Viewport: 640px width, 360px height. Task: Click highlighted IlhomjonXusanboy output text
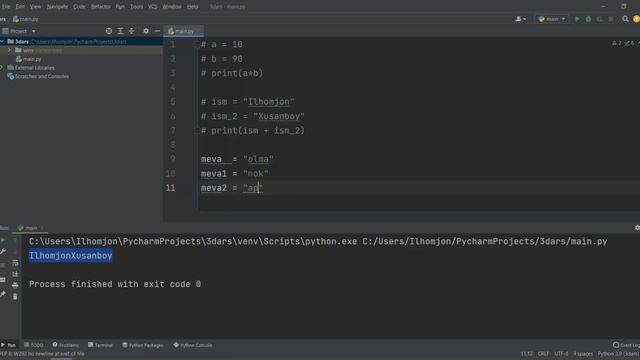(71, 256)
